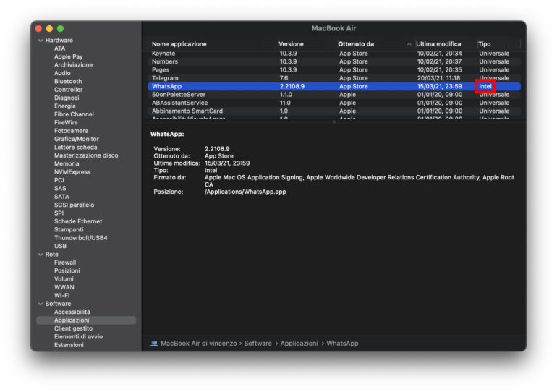
Task: Select Bluetooth in the Hardware list
Action: coord(68,82)
